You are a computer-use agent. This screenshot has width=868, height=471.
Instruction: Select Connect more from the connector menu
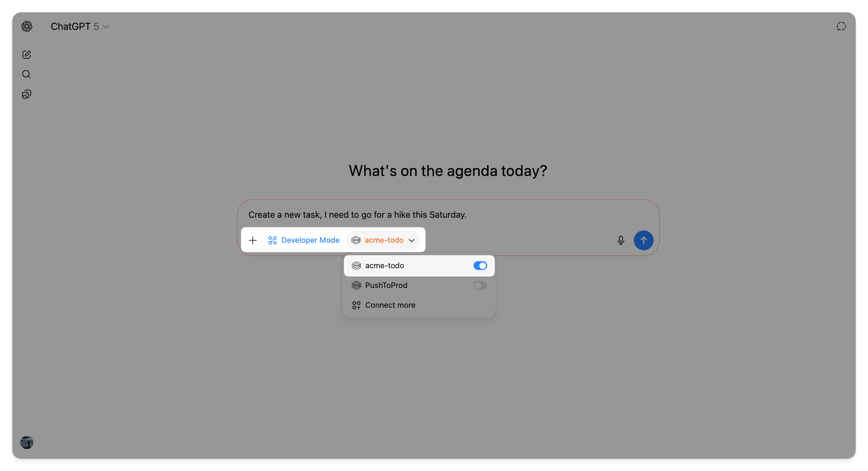point(390,305)
